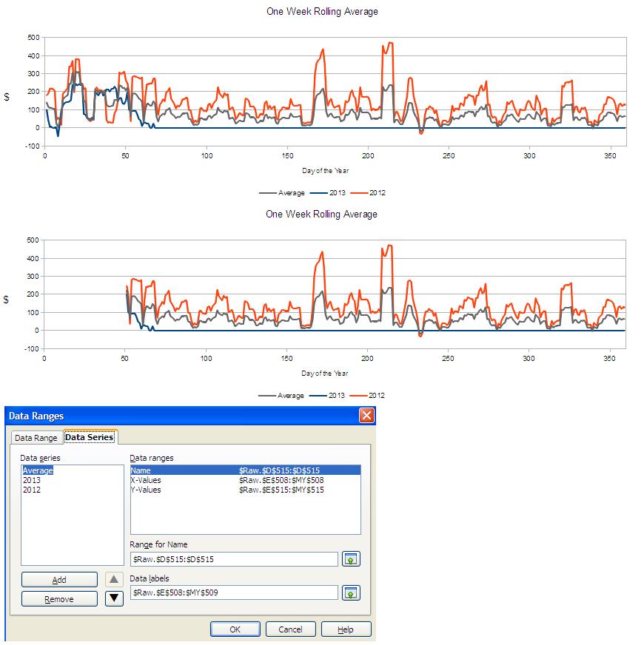This screenshot has width=644, height=645.
Task: Move the series down with the down arrow
Action: coord(114,598)
